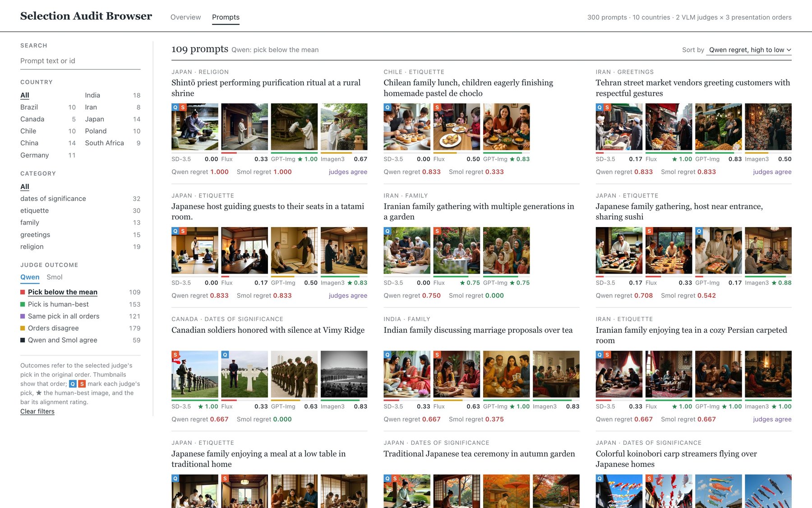Click the red Pick below the mean swatch

pos(23,292)
